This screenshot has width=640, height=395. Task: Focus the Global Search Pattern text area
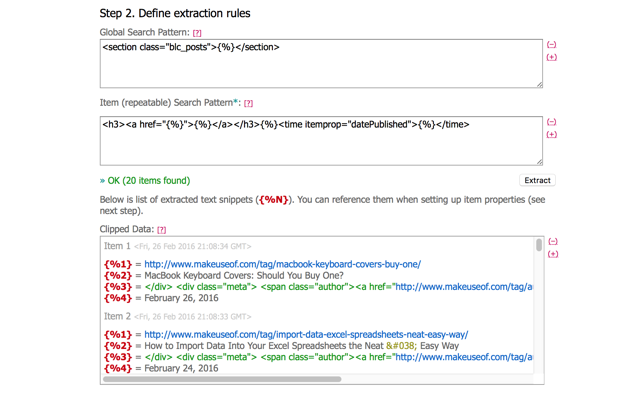click(321, 64)
